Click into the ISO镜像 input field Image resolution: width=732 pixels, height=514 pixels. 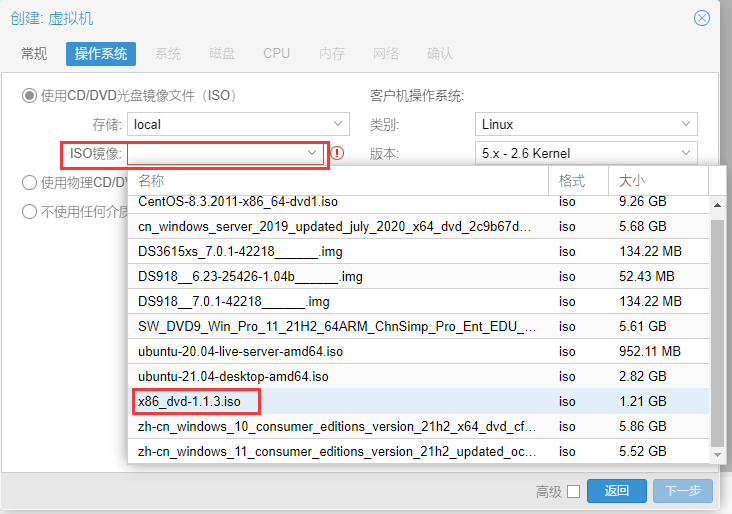(215, 153)
